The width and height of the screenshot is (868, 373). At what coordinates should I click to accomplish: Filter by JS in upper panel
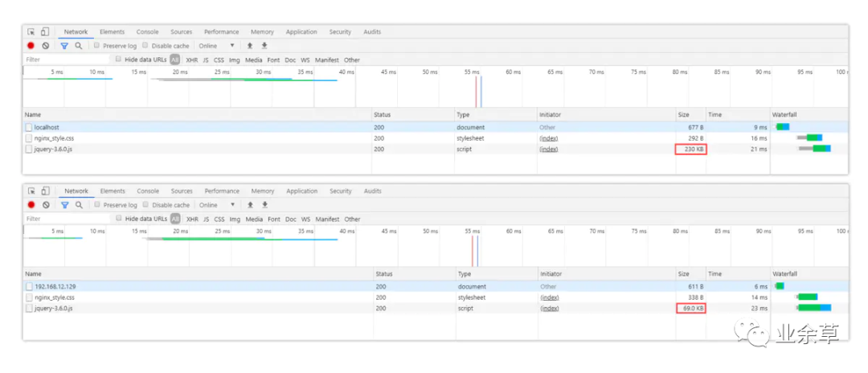(206, 59)
